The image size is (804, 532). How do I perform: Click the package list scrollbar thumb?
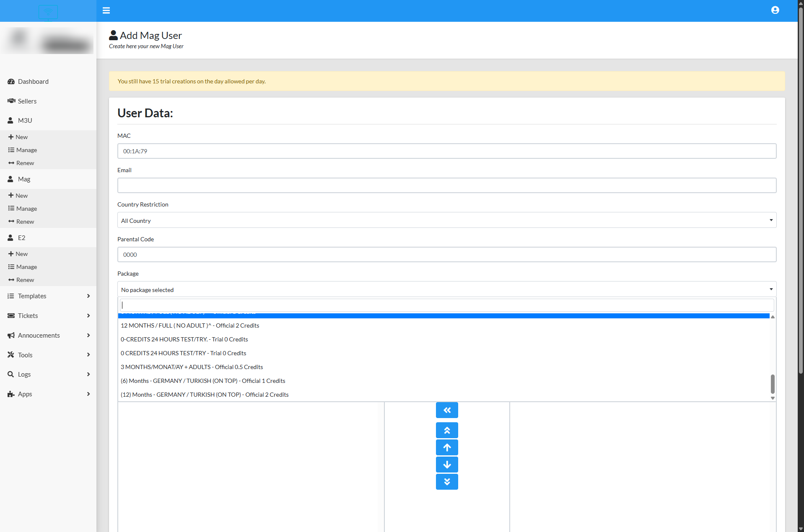point(772,384)
